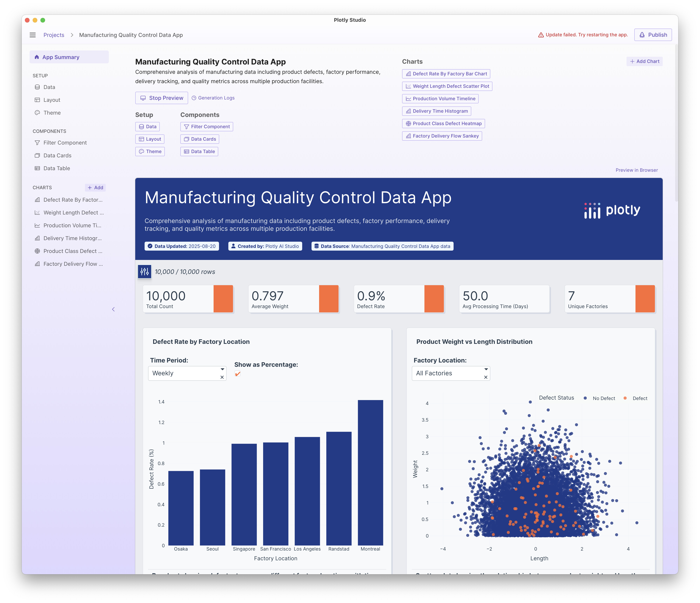The width and height of the screenshot is (700, 603).
Task: Click the Publish button
Action: coord(653,35)
